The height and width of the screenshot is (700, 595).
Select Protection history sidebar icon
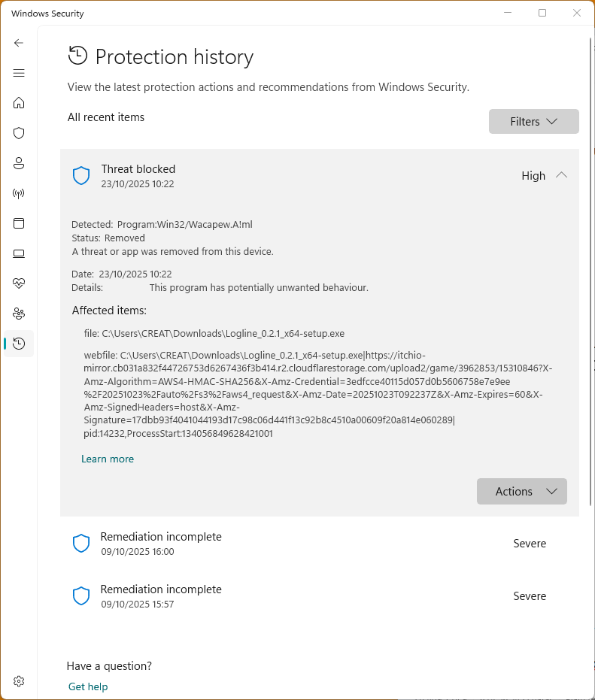[x=19, y=344]
